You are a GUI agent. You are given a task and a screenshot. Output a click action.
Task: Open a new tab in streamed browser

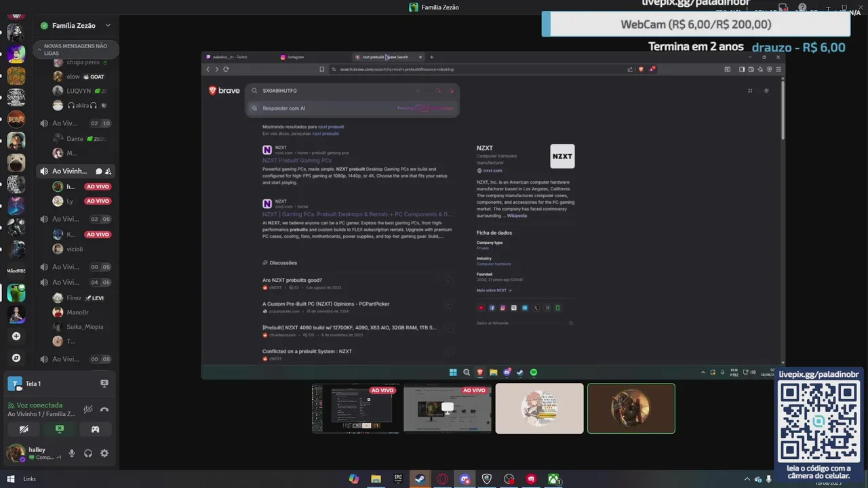[431, 57]
